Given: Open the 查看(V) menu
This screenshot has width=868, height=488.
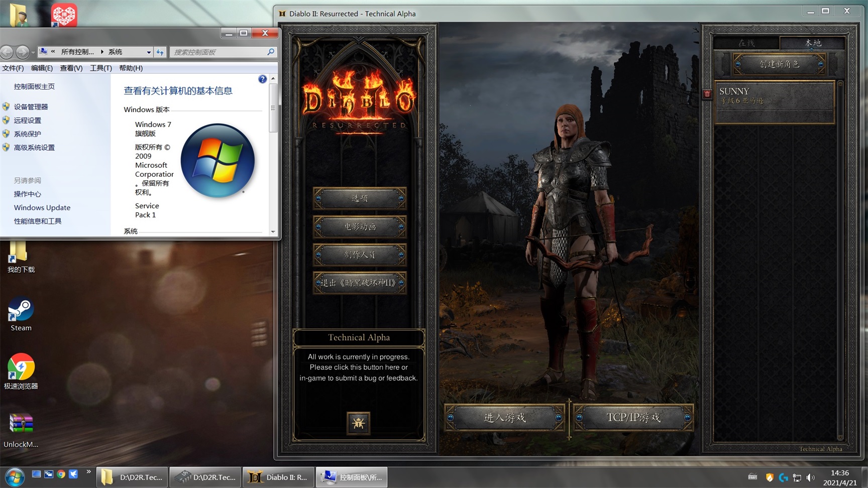Looking at the screenshot, I should pyautogui.click(x=71, y=68).
